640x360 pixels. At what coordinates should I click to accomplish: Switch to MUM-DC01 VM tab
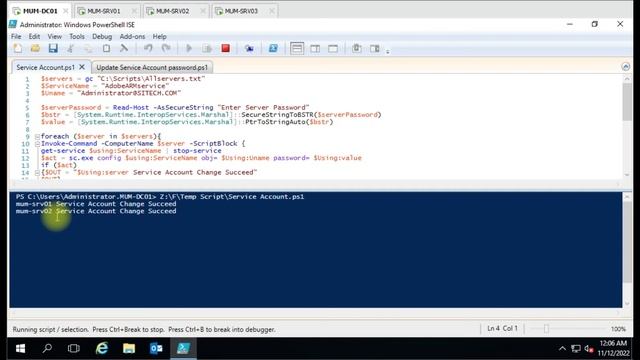pyautogui.click(x=40, y=11)
